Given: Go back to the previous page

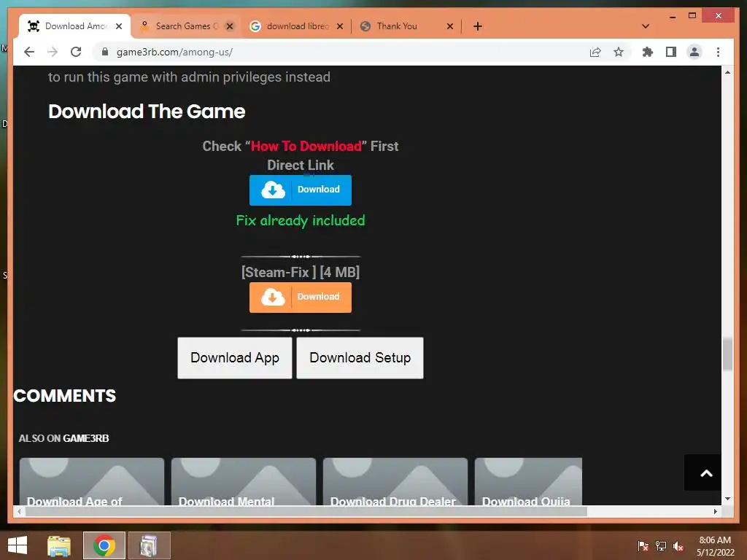Looking at the screenshot, I should 29,52.
